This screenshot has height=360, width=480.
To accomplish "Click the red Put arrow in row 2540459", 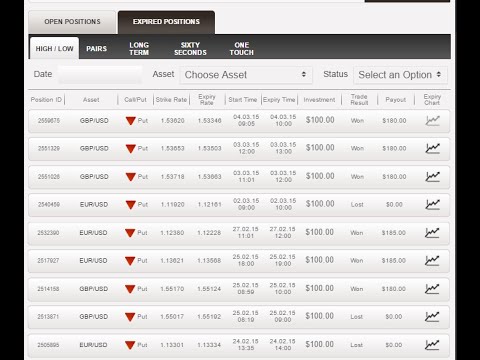I will 131,205.
